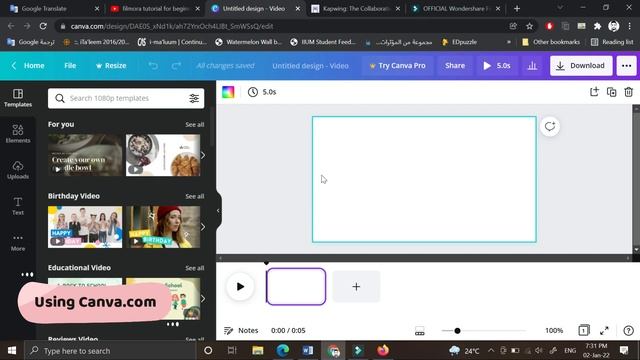Preview video with 5.0s play button
The image size is (640, 360).
(x=497, y=66)
